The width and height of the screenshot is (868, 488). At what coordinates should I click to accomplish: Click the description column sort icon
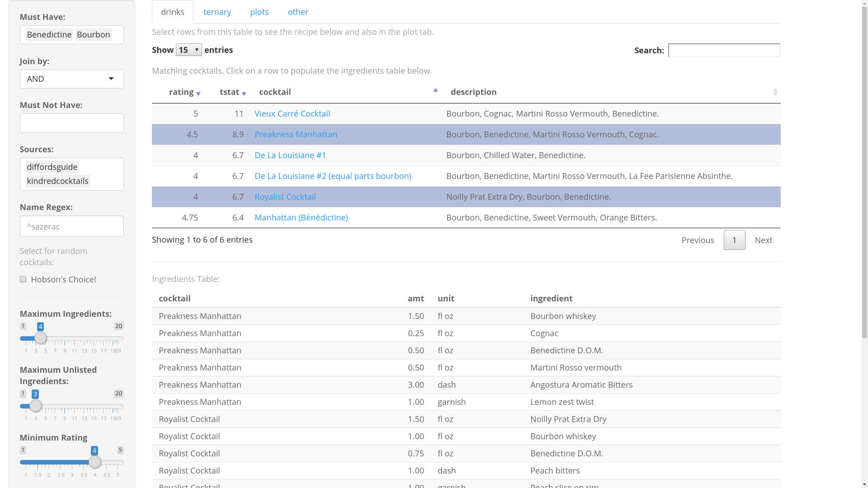(776, 92)
